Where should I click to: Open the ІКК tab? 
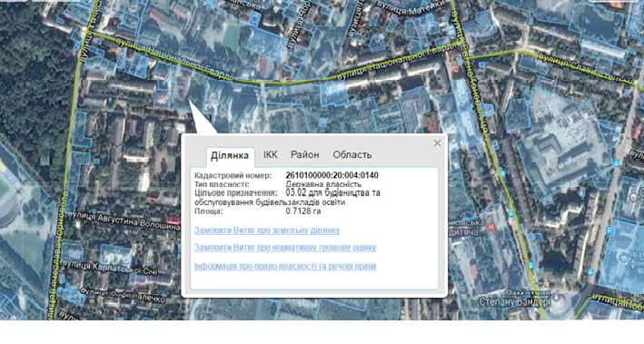coord(271,155)
